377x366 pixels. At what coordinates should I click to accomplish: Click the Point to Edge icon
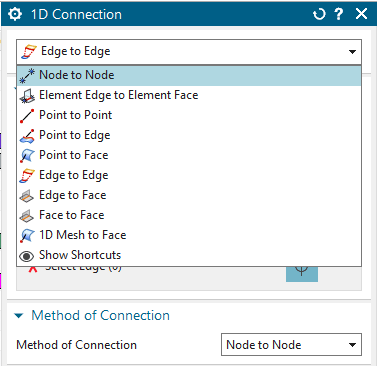coord(27,136)
